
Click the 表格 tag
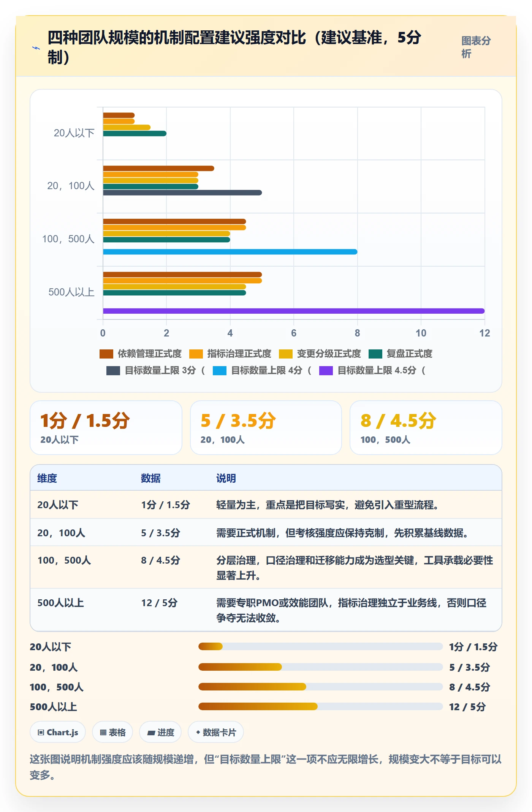pyautogui.click(x=112, y=732)
